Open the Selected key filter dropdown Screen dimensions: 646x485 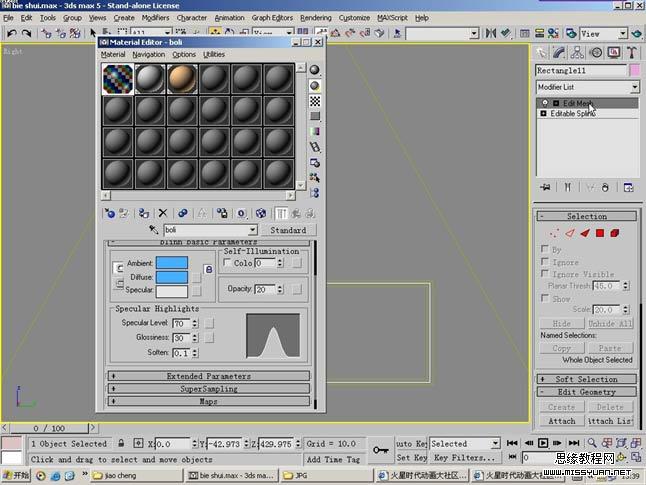[495, 443]
